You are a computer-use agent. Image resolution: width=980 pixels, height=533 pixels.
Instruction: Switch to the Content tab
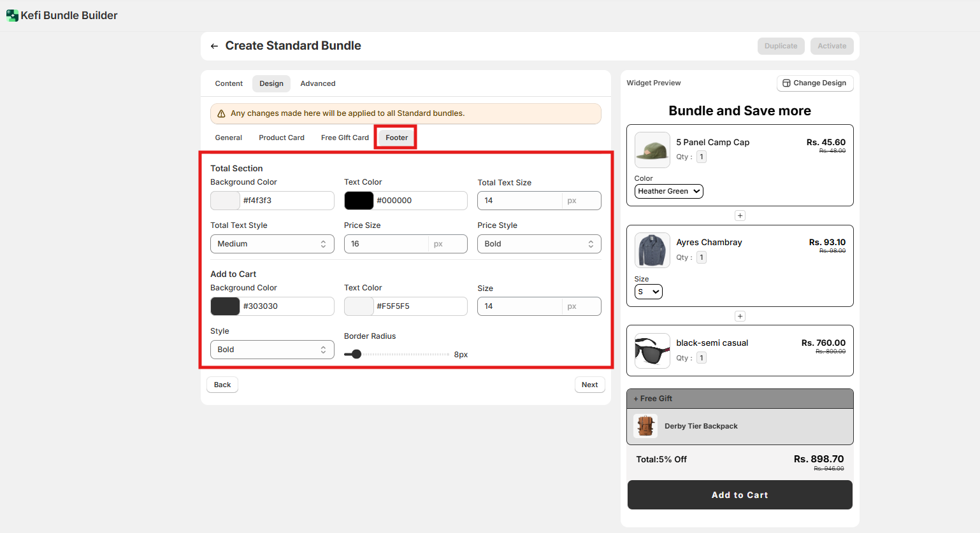click(x=229, y=83)
